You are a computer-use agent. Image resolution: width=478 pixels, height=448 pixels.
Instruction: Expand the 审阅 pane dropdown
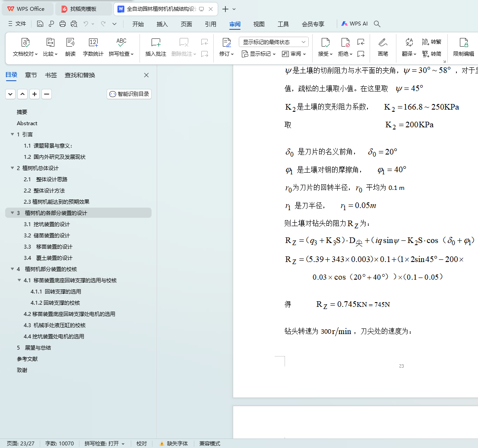[294, 54]
